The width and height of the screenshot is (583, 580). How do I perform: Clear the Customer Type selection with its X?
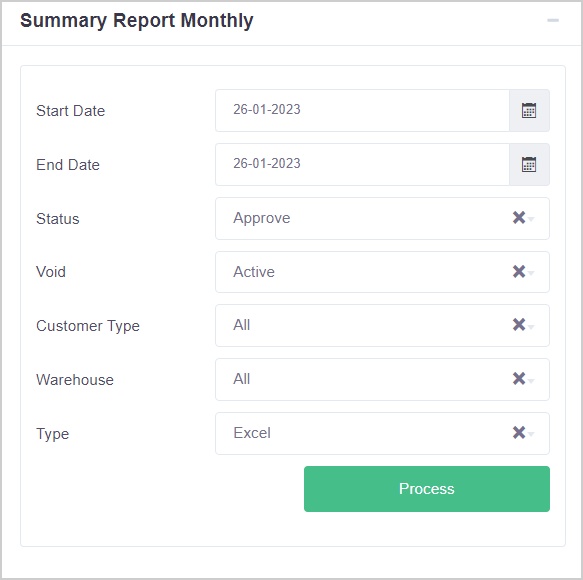click(x=519, y=325)
